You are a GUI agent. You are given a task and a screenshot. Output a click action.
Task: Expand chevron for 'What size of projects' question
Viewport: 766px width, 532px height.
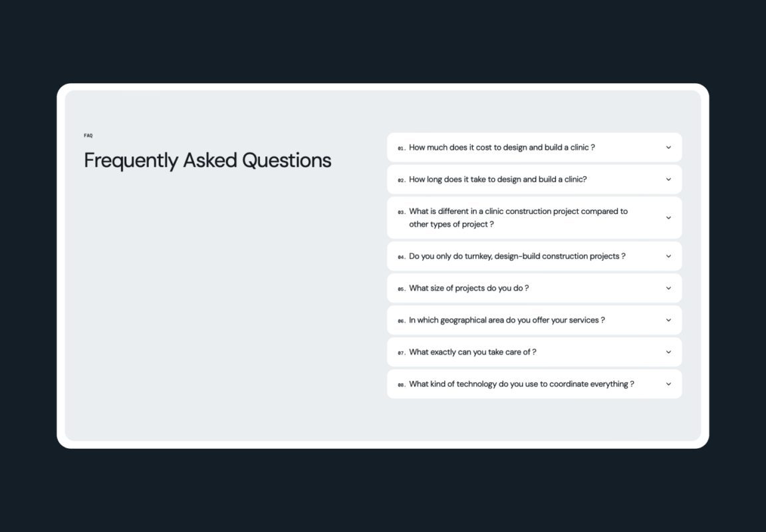coord(668,288)
